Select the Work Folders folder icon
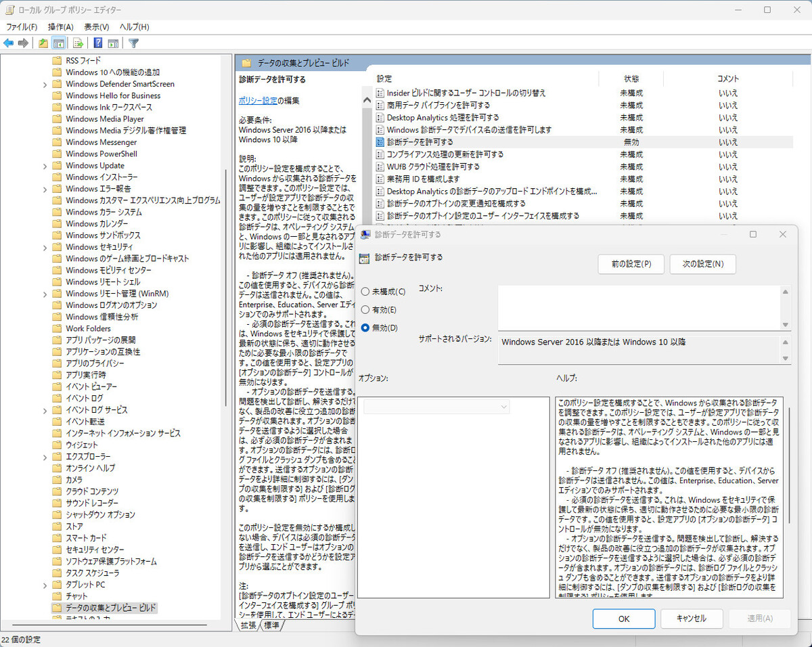This screenshot has width=812, height=647. 57,328
